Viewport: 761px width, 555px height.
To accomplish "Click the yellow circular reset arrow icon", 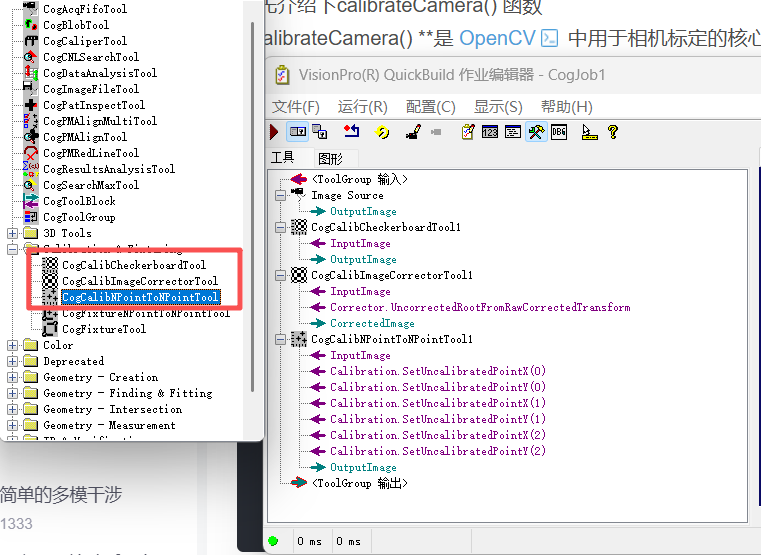I will pos(382,132).
